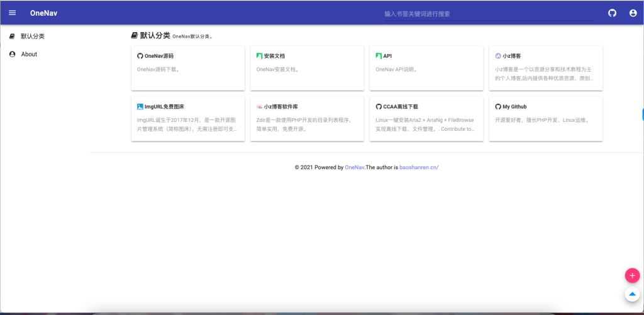
Task: Open the My Github card title
Action: 514,106
